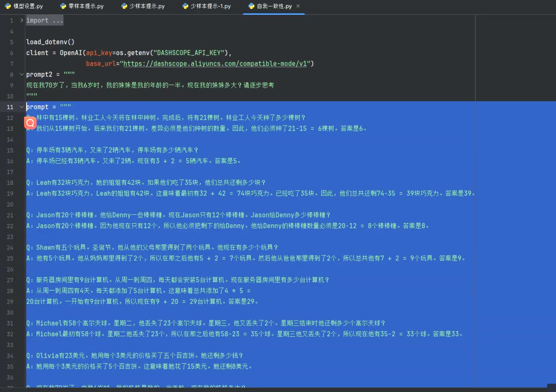Click Python icon on 零样本提示.py tab

coord(63,6)
